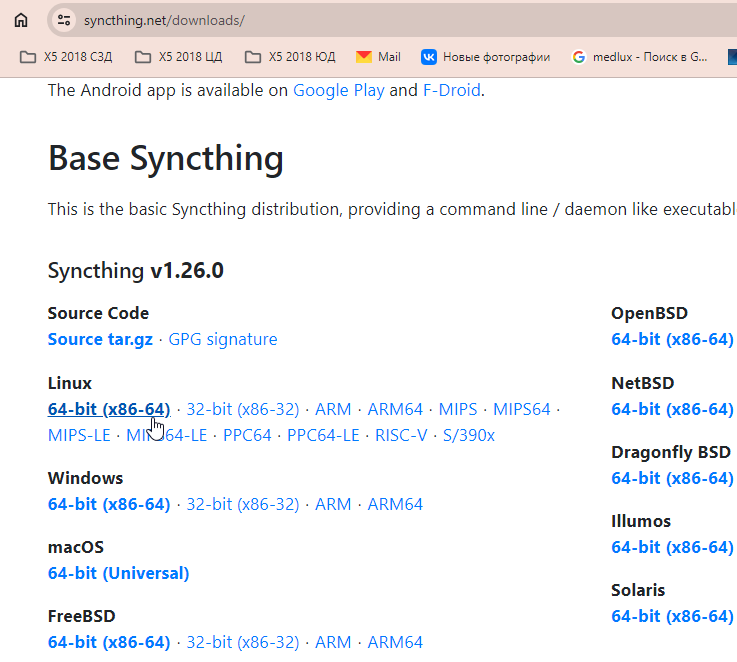Download Windows 32-bit (x86-32) build

[243, 504]
